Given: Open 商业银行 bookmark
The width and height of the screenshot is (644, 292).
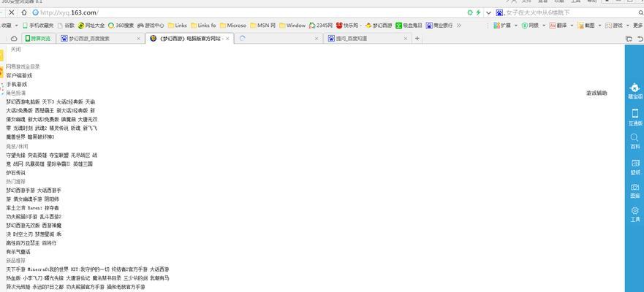Looking at the screenshot, I should 439,26.
